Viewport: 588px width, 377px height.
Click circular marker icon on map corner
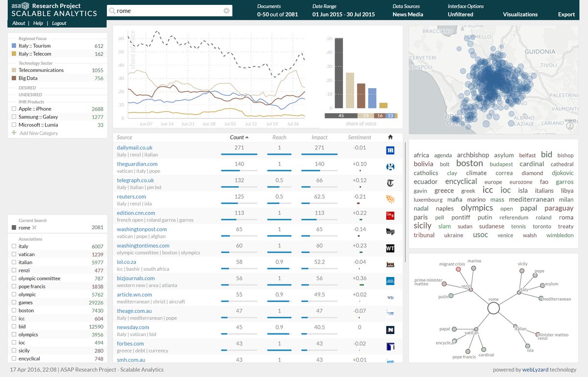coord(570,126)
